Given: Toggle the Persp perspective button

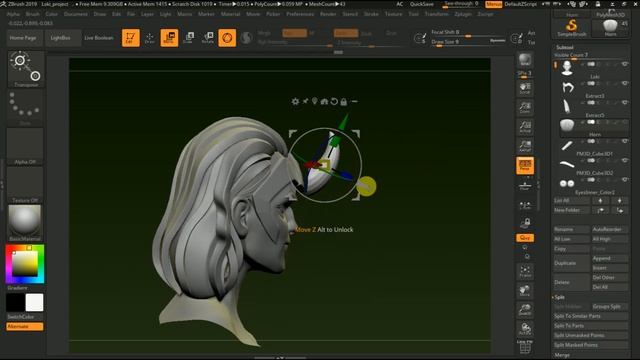Looking at the screenshot, I should point(525,165).
